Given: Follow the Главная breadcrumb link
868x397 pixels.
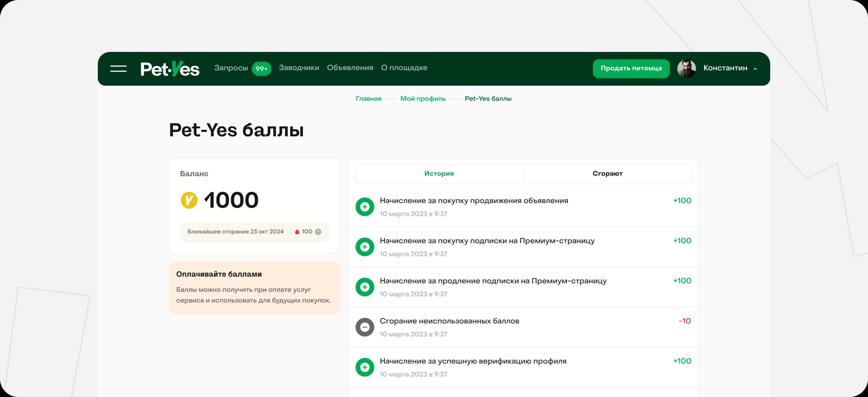Looking at the screenshot, I should (x=368, y=99).
